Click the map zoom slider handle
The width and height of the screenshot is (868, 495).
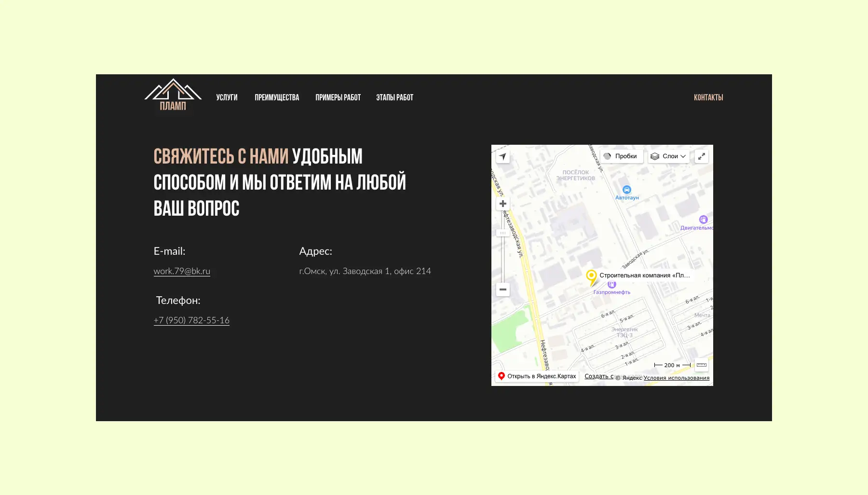coord(503,233)
